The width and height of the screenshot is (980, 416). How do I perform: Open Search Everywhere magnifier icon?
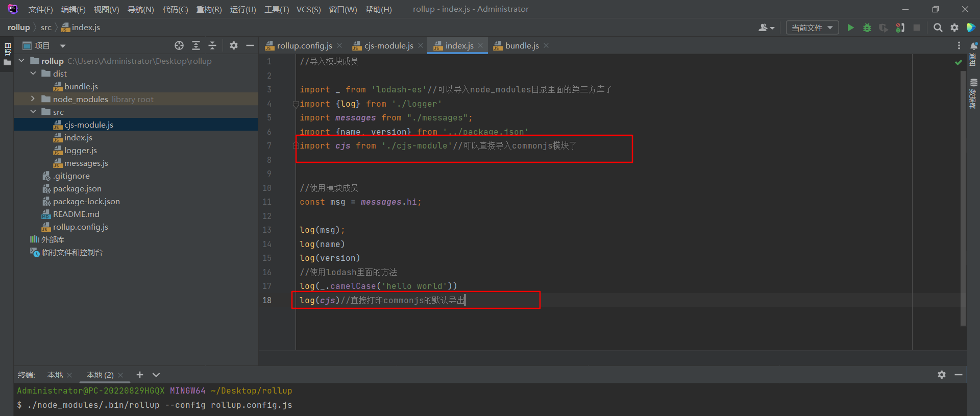938,28
